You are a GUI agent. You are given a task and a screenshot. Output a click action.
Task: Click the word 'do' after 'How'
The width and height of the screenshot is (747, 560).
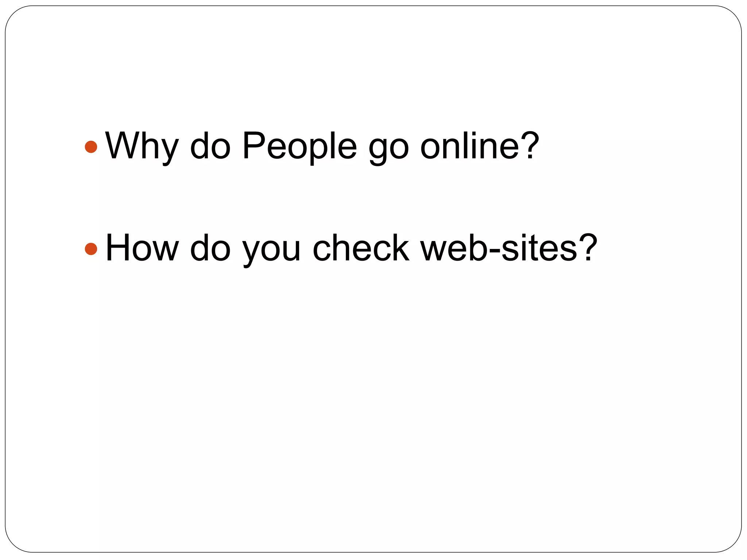pos(210,247)
